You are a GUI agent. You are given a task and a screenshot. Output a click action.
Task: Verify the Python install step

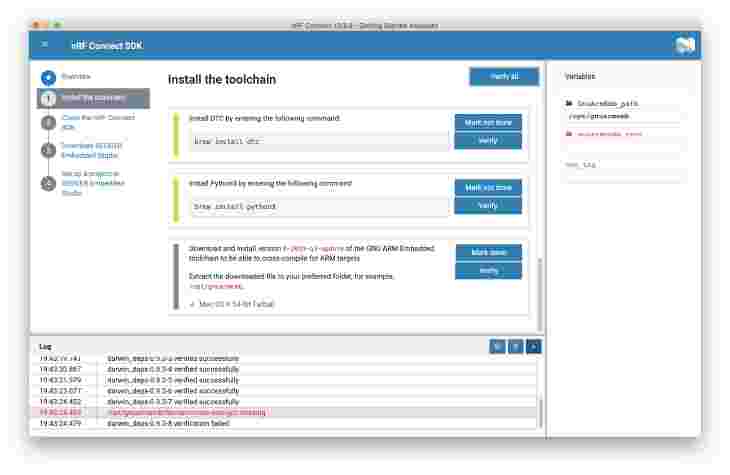pyautogui.click(x=488, y=205)
